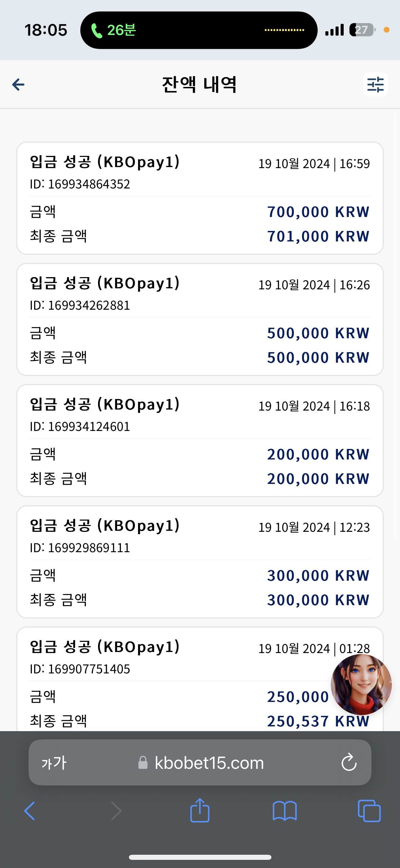
Task: Tap the reload page icon
Action: click(x=349, y=763)
